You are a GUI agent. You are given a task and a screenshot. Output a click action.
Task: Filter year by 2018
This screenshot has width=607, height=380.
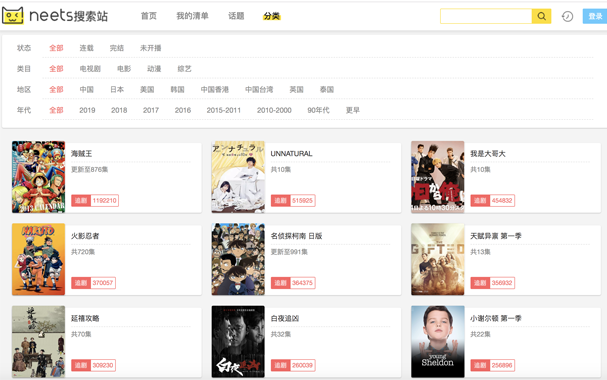[119, 110]
